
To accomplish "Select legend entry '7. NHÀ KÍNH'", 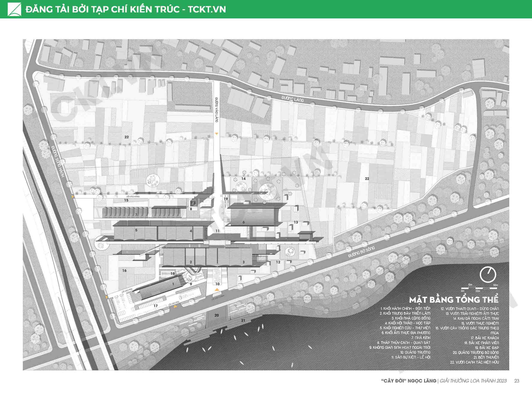I will point(421,338).
